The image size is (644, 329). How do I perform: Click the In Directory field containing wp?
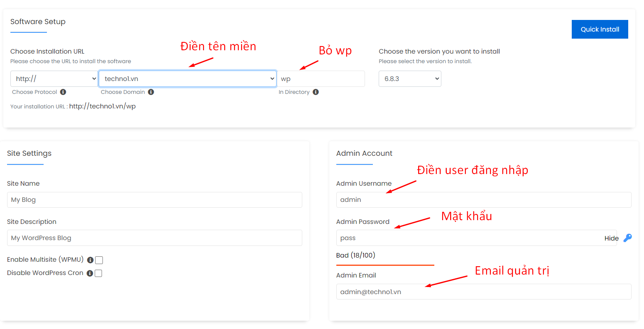321,79
